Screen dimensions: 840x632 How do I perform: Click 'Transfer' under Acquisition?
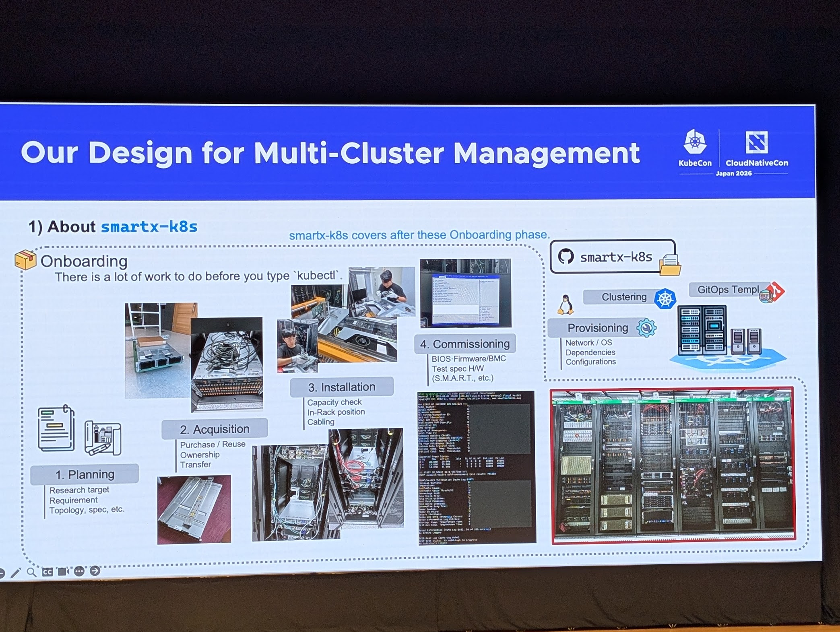pos(196,465)
